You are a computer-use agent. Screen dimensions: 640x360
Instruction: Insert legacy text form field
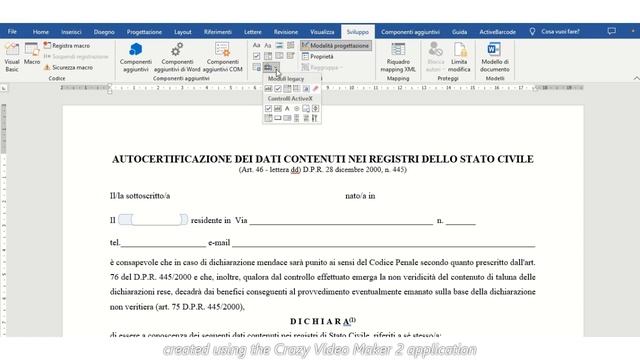pos(268,89)
